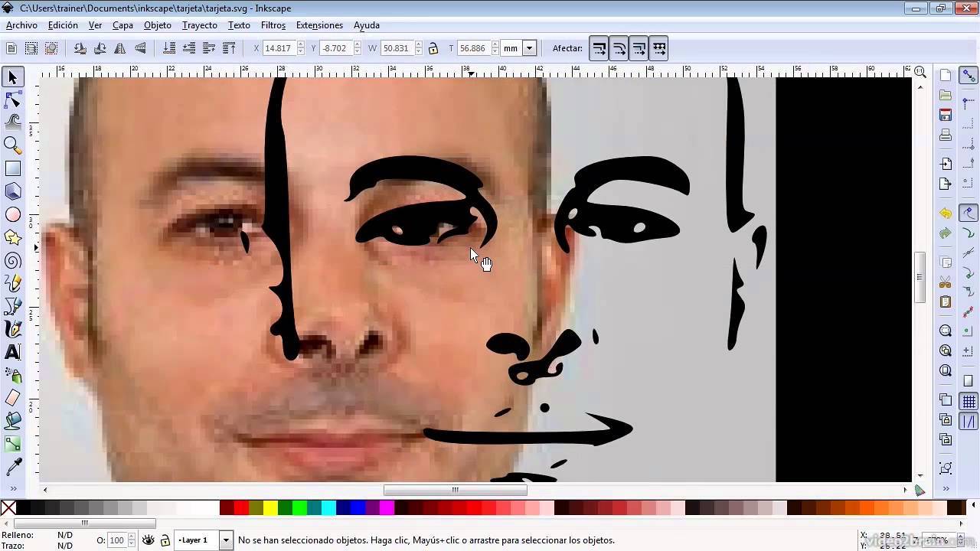Toggle width/height ratio lock
The image size is (980, 551).
click(433, 48)
